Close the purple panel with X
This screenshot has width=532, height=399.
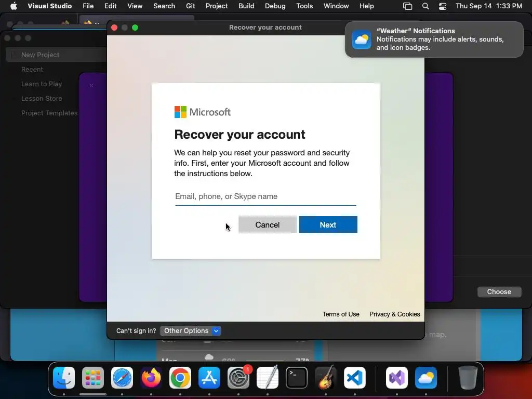pyautogui.click(x=91, y=86)
